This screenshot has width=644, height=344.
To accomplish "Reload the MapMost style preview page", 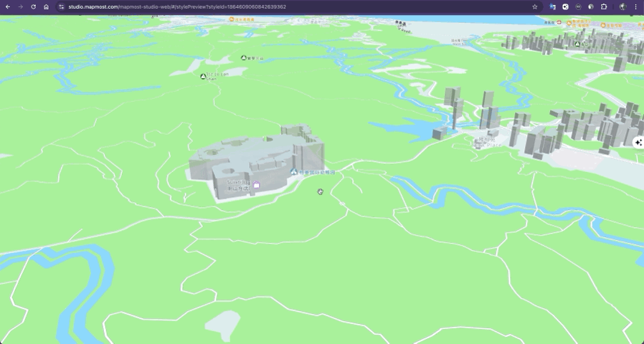I will (33, 7).
